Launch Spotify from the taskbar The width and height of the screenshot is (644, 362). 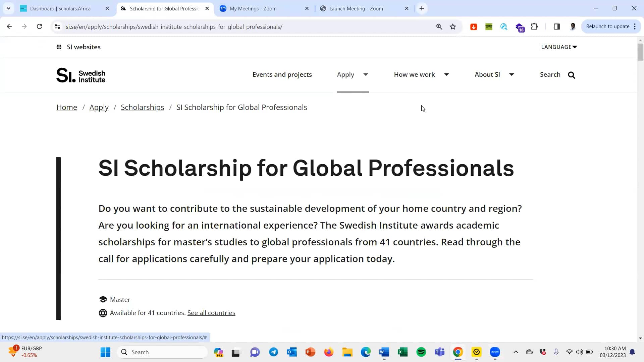[421, 352]
